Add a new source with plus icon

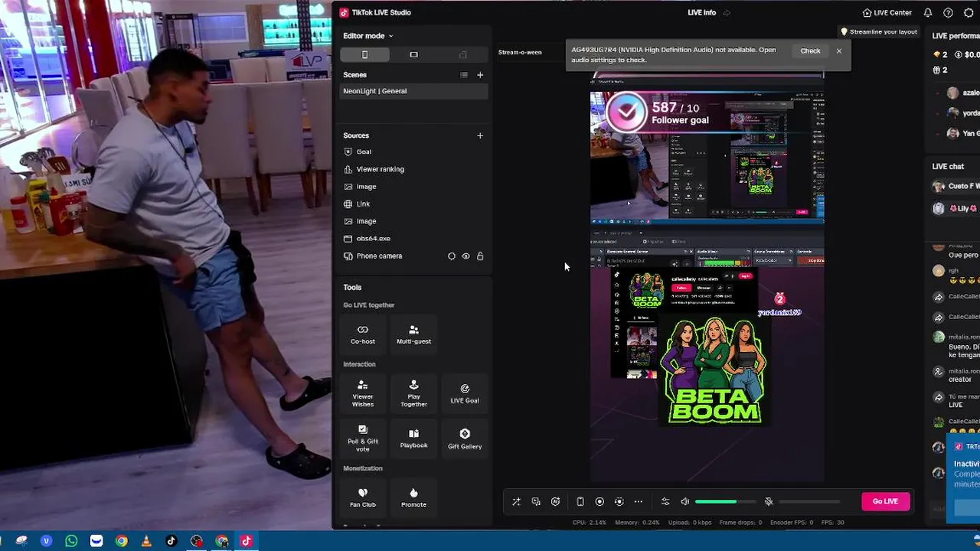(480, 135)
